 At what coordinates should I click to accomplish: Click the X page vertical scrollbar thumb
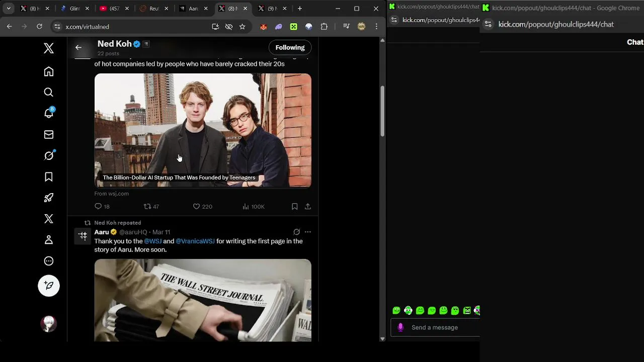382,111
